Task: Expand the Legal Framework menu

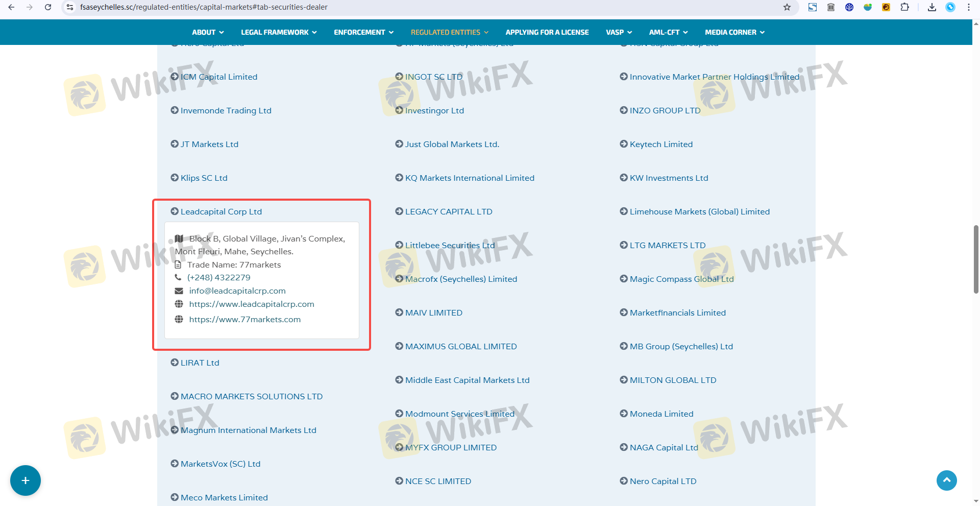Action: pyautogui.click(x=279, y=32)
